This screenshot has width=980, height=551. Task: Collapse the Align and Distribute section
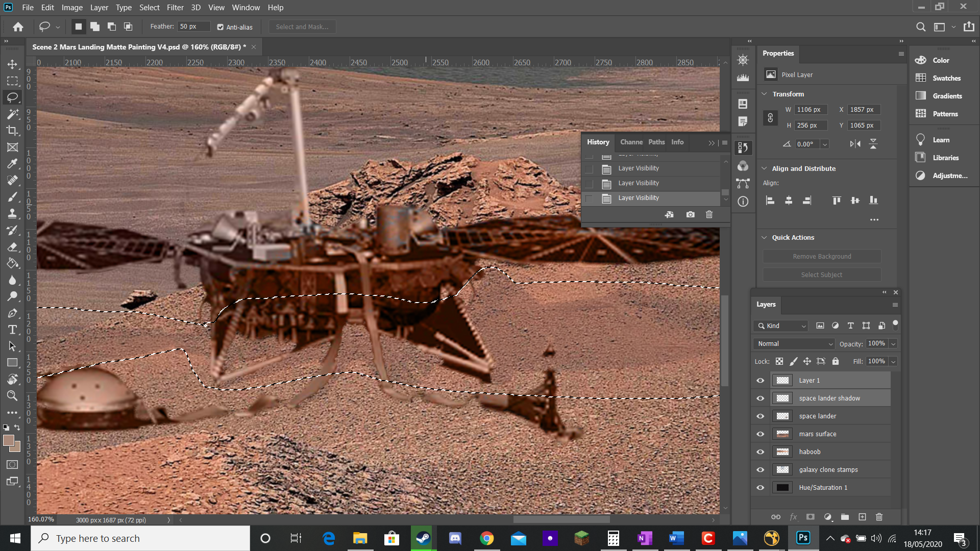(x=764, y=168)
